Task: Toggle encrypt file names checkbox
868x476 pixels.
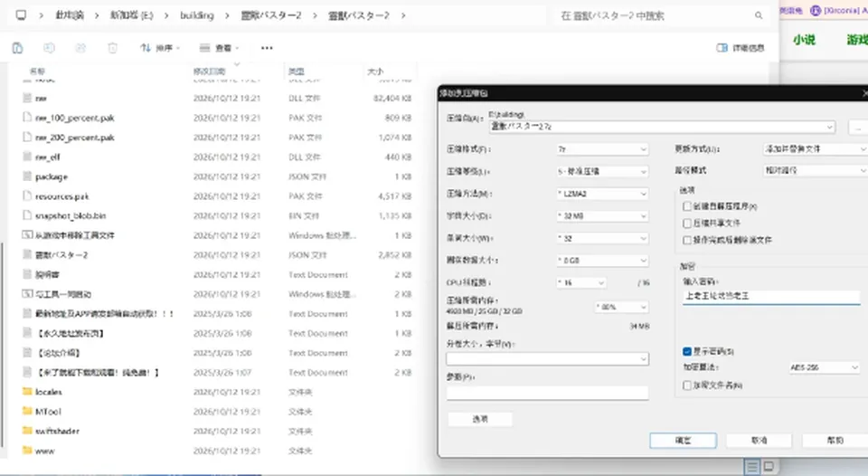Action: pyautogui.click(x=687, y=386)
